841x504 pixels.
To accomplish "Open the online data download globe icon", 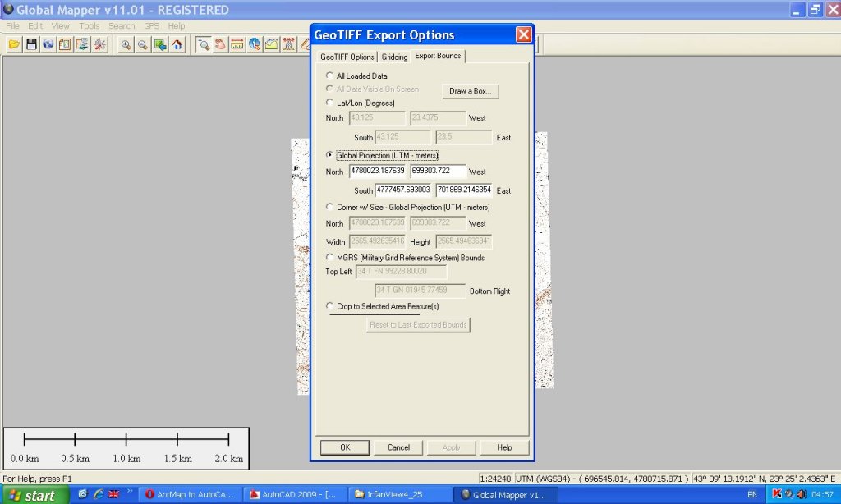I will (x=48, y=44).
